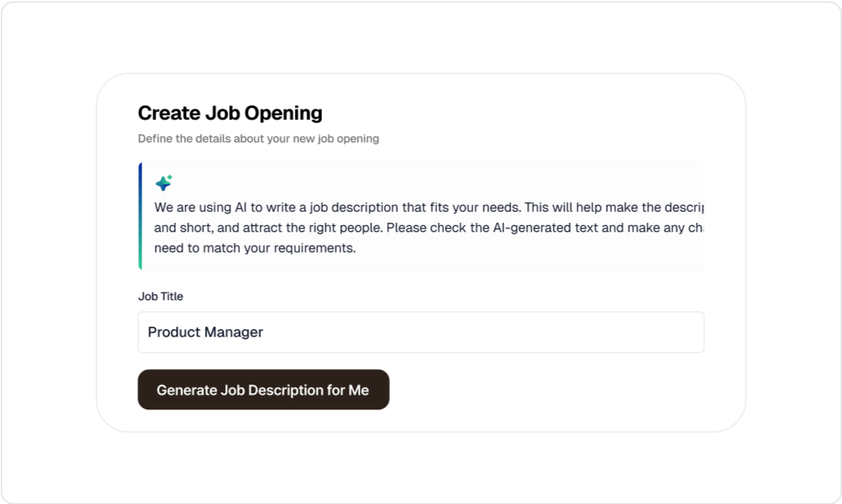
Task: Click the 'Define the details' subtitle text
Action: click(x=258, y=138)
